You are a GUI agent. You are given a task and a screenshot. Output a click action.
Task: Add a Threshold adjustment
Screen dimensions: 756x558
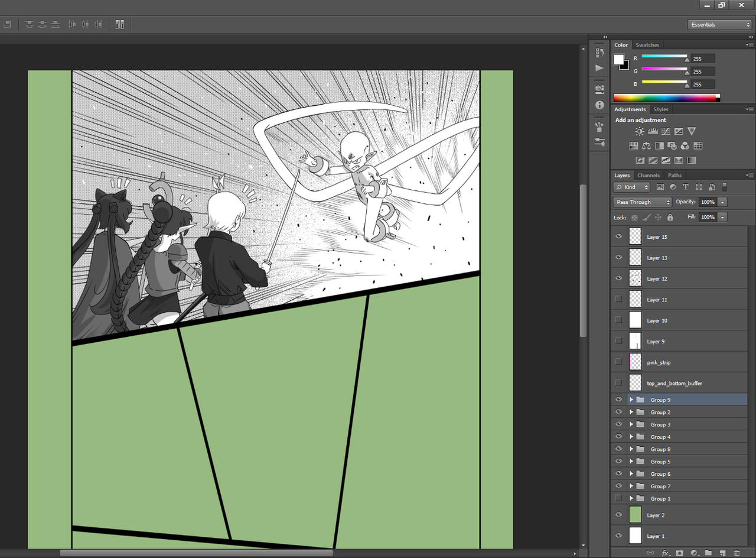click(666, 160)
